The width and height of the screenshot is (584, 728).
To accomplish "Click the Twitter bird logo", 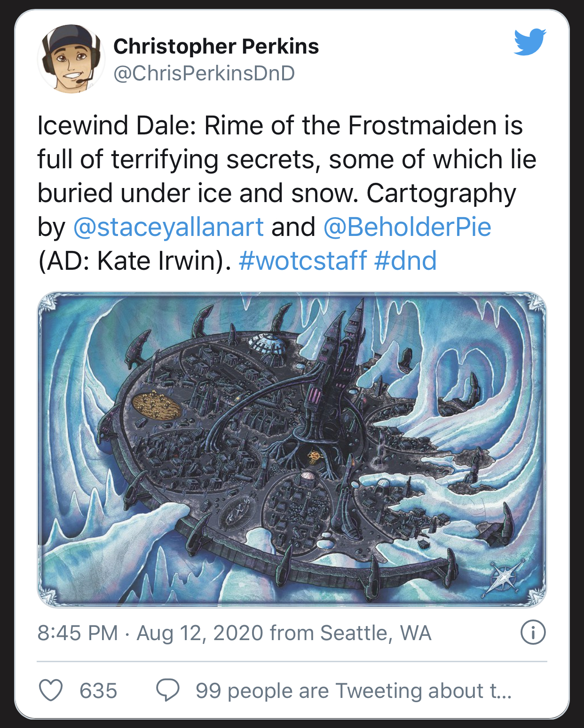I will [x=530, y=42].
